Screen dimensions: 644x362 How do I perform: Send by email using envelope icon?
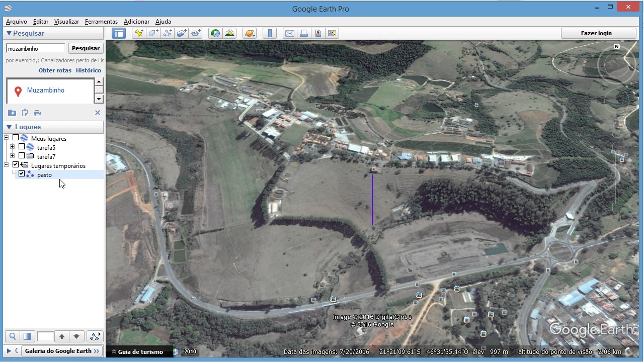point(289,33)
